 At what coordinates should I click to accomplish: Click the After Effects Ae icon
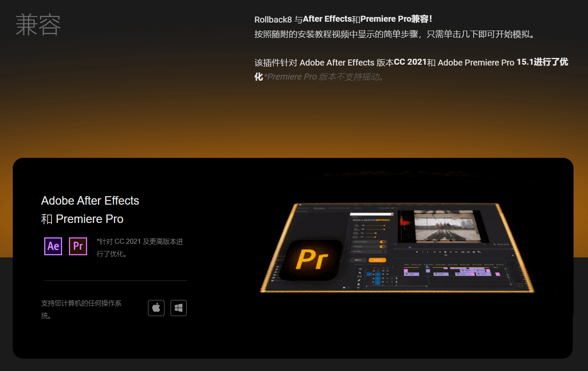[x=53, y=246]
